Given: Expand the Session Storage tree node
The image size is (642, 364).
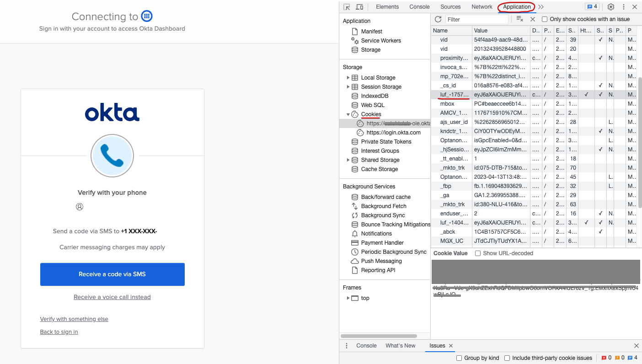Looking at the screenshot, I should pyautogui.click(x=348, y=87).
